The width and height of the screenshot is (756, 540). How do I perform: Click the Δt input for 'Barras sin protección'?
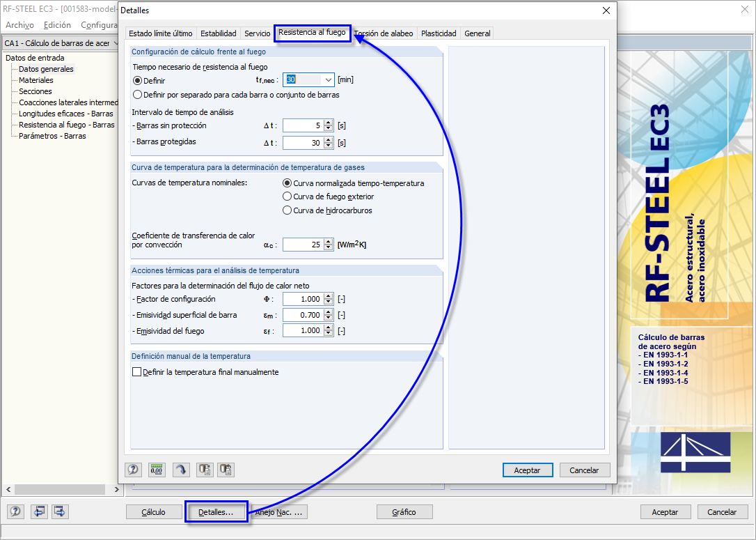click(304, 125)
